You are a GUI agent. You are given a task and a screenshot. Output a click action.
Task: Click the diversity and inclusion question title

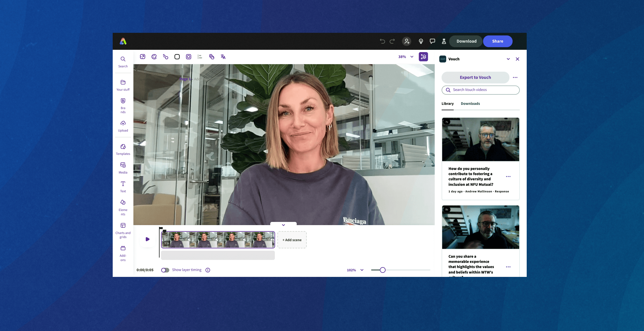pos(471,176)
